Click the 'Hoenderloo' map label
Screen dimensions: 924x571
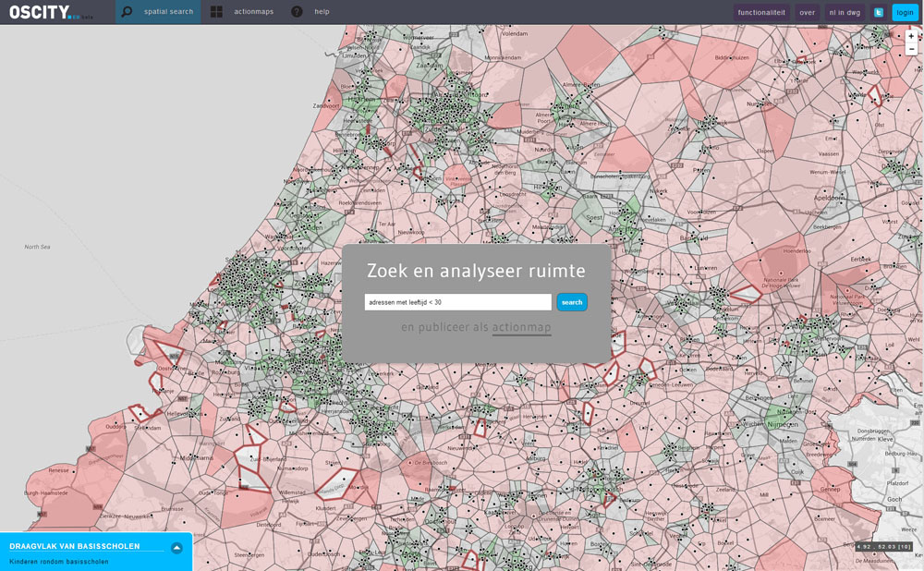(796, 250)
